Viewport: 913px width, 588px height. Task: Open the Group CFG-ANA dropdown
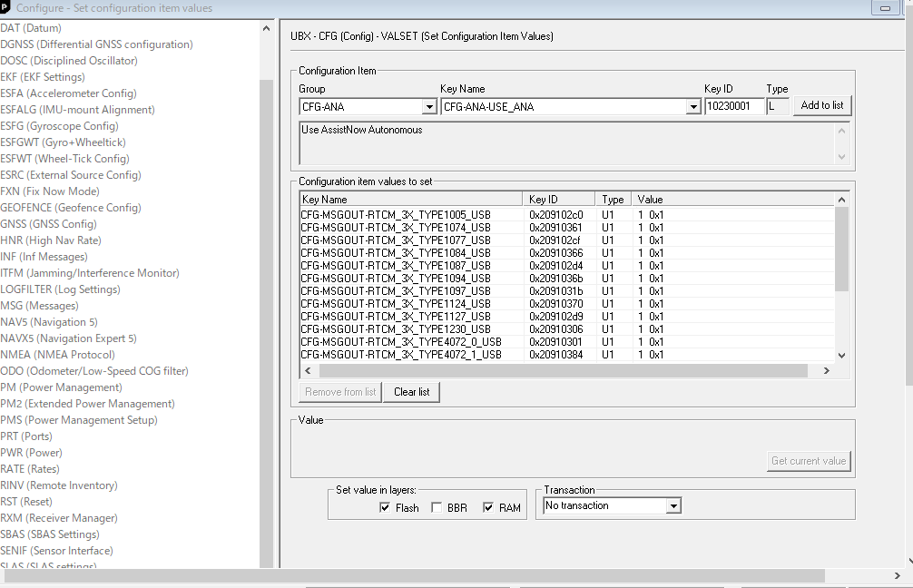click(429, 106)
